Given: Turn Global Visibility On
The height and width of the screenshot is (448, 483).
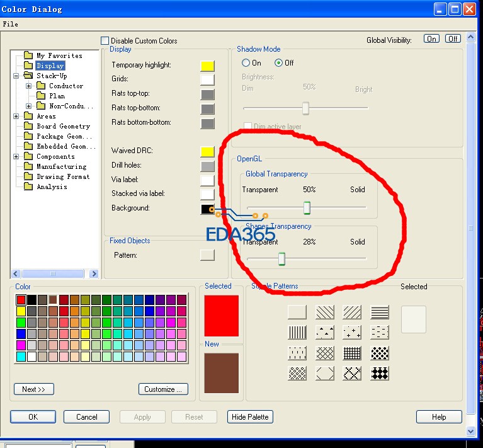Looking at the screenshot, I should click(x=431, y=39).
